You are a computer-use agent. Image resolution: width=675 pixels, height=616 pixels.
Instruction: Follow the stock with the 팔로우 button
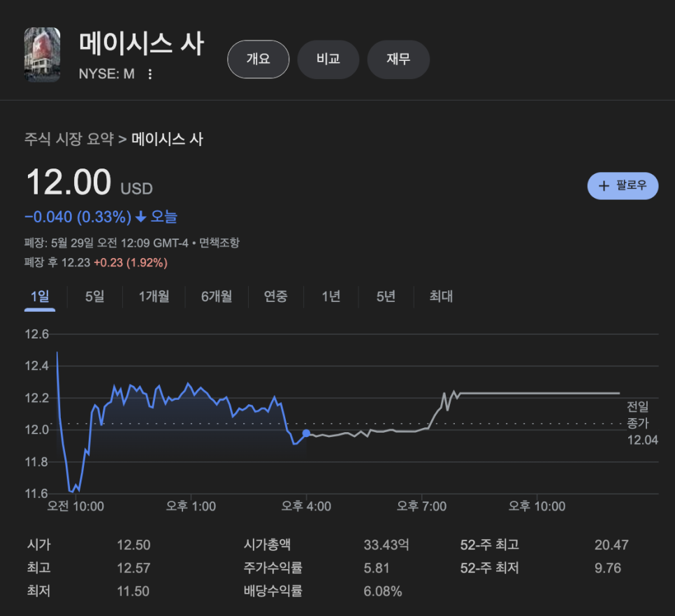(x=623, y=186)
